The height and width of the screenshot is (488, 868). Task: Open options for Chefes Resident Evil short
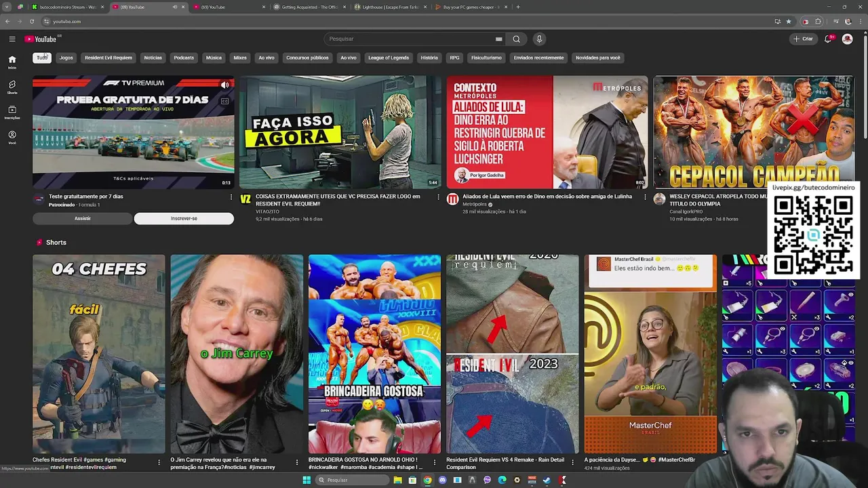[159, 462]
